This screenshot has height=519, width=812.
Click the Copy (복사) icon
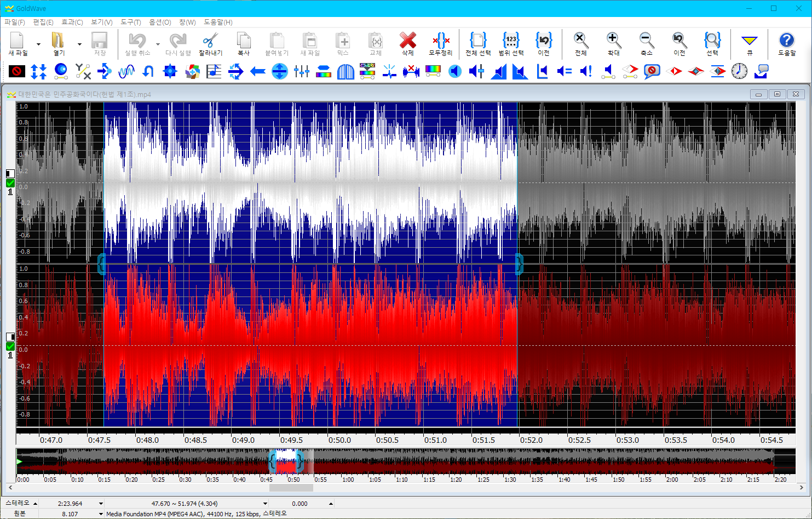pos(244,41)
